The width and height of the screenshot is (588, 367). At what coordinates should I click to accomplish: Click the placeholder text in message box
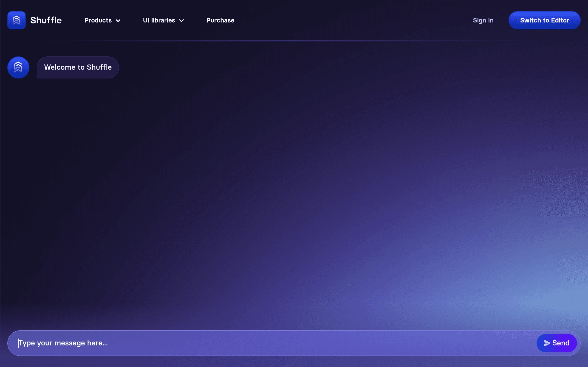(x=63, y=343)
